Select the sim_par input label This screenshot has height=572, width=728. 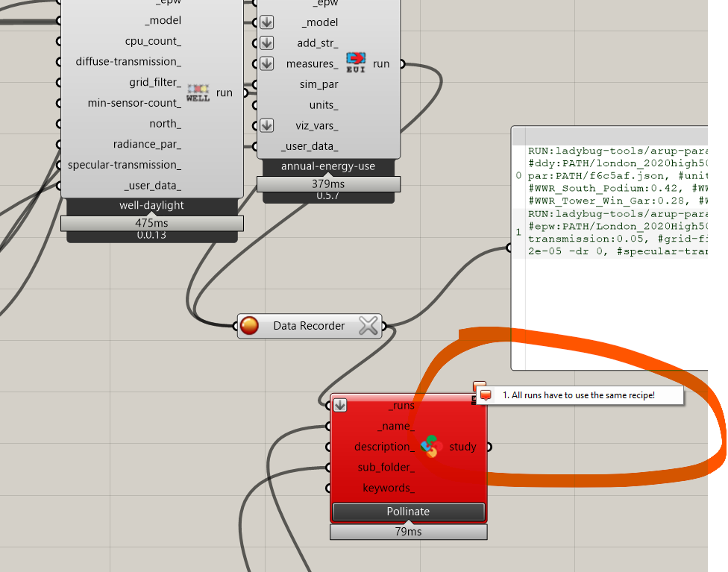pos(319,84)
